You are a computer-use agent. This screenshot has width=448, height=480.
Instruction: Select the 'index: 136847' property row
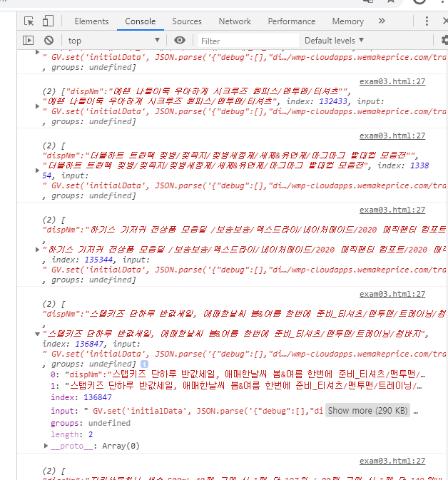(x=81, y=397)
